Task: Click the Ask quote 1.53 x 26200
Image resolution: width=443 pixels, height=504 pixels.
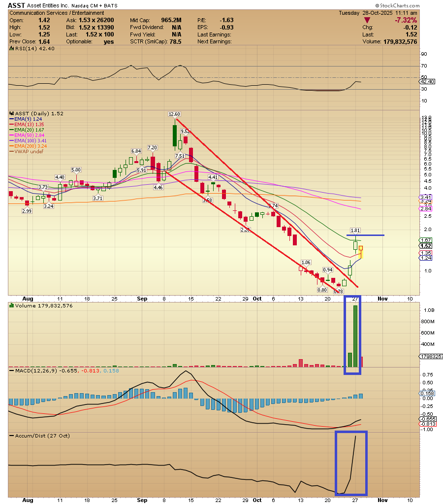Action: pyautogui.click(x=96, y=20)
